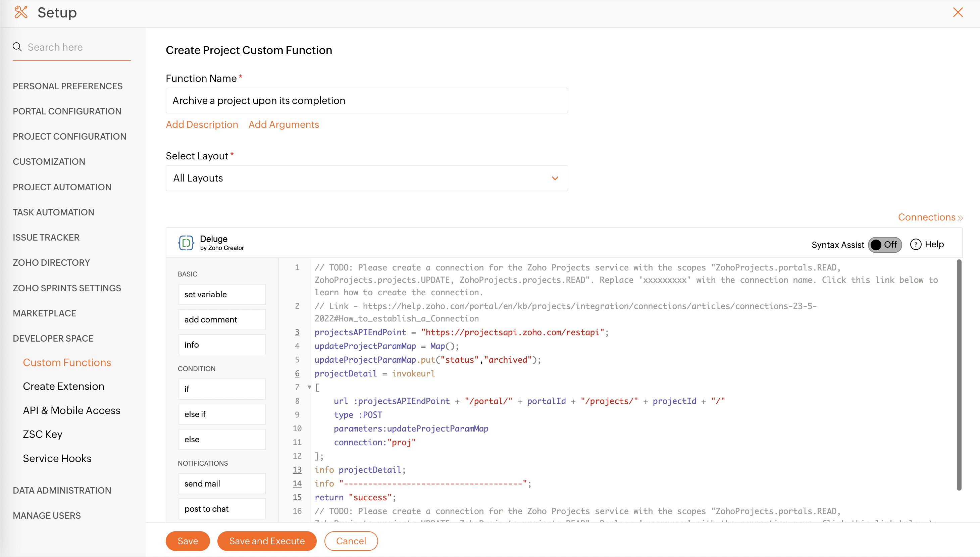
Task: Edit the Function Name field
Action: pyautogui.click(x=367, y=101)
